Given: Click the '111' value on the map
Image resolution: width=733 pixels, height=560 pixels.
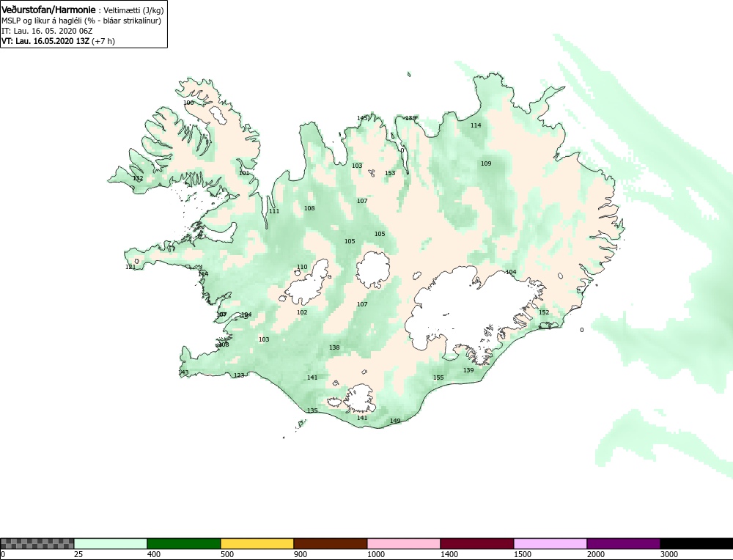Looking at the screenshot, I should (274, 211).
